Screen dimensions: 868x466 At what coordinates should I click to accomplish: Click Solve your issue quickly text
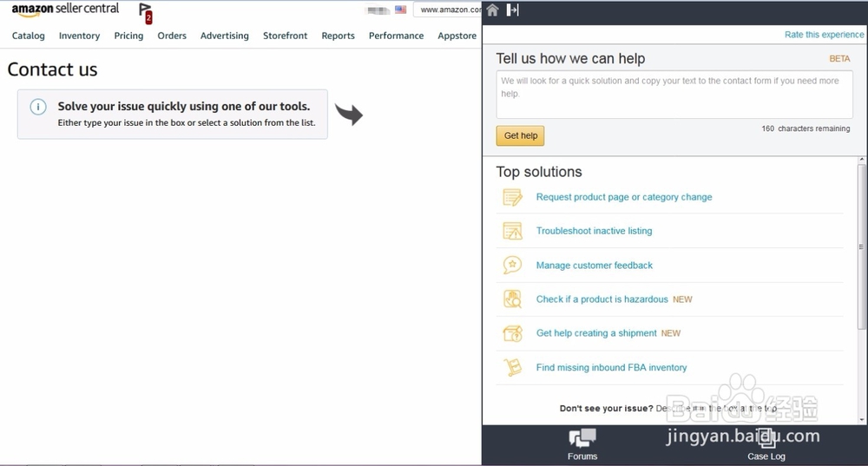tap(184, 106)
